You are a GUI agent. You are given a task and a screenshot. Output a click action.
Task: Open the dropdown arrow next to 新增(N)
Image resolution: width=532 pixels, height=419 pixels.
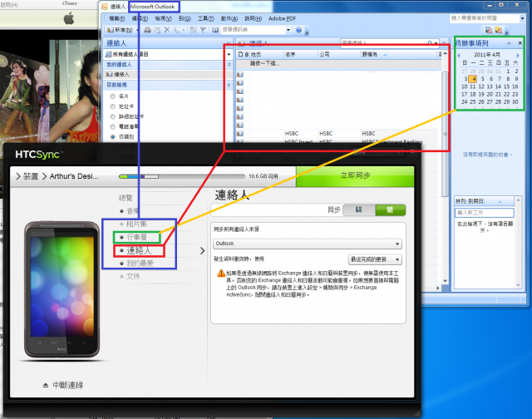click(x=137, y=30)
